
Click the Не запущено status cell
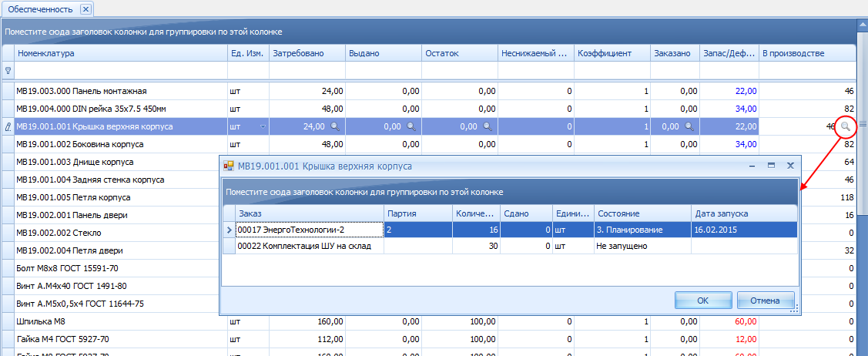[642, 246]
